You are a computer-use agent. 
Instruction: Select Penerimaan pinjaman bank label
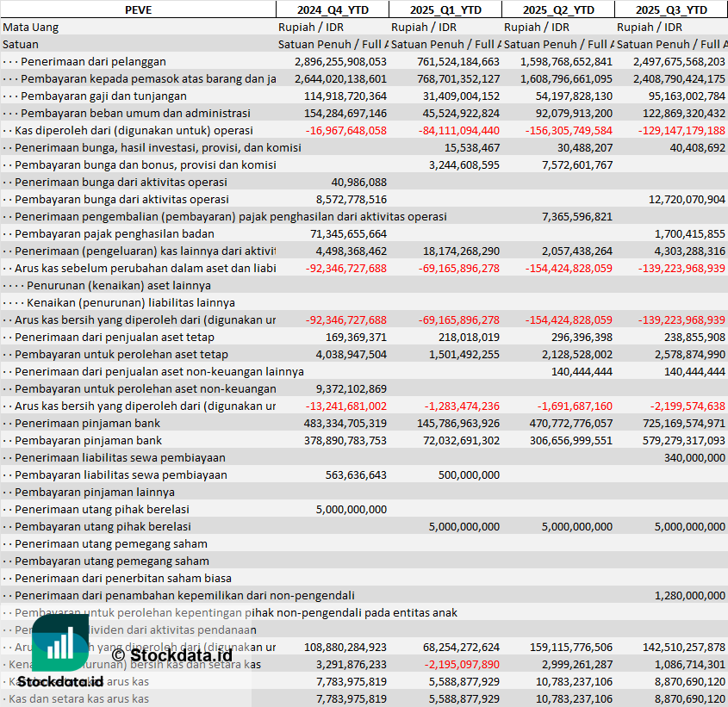click(87, 424)
